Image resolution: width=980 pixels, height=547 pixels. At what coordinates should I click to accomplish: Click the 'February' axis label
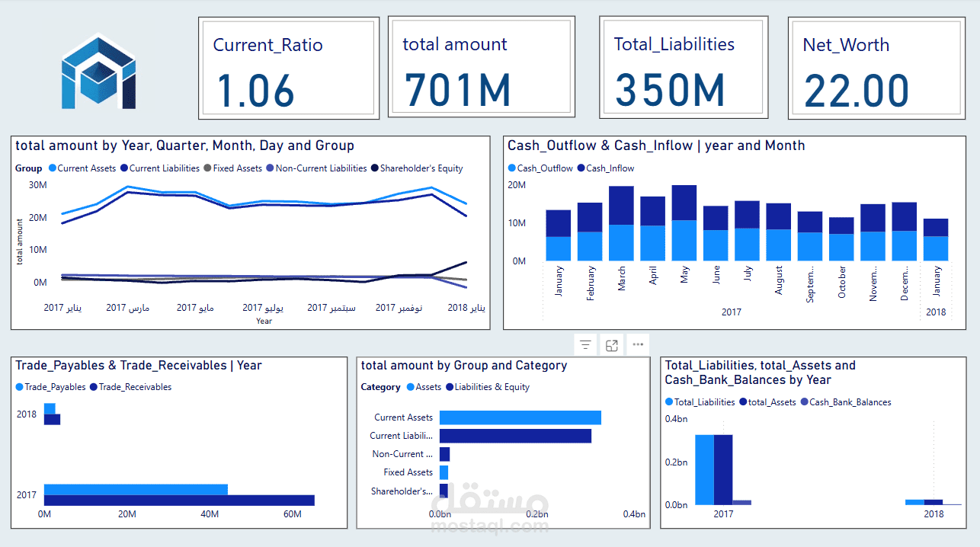[591, 283]
